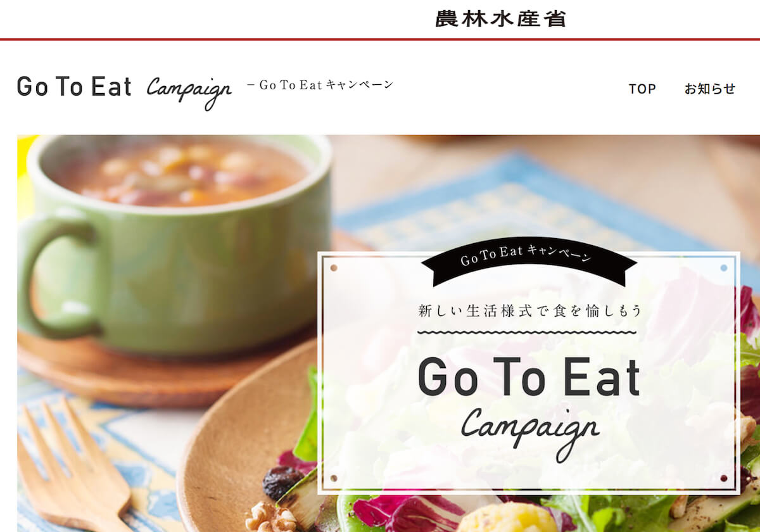Click the 農林水産省 ministry logo
This screenshot has width=760, height=532.
coord(500,18)
